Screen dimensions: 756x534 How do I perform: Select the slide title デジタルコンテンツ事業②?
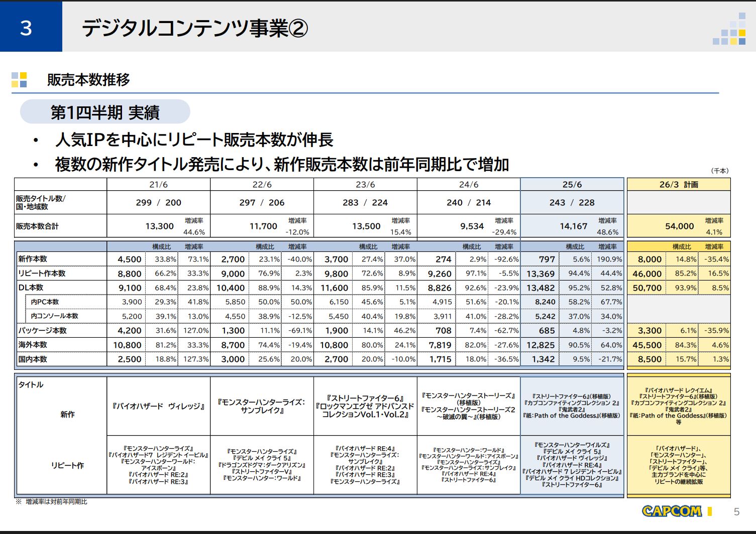tap(194, 28)
